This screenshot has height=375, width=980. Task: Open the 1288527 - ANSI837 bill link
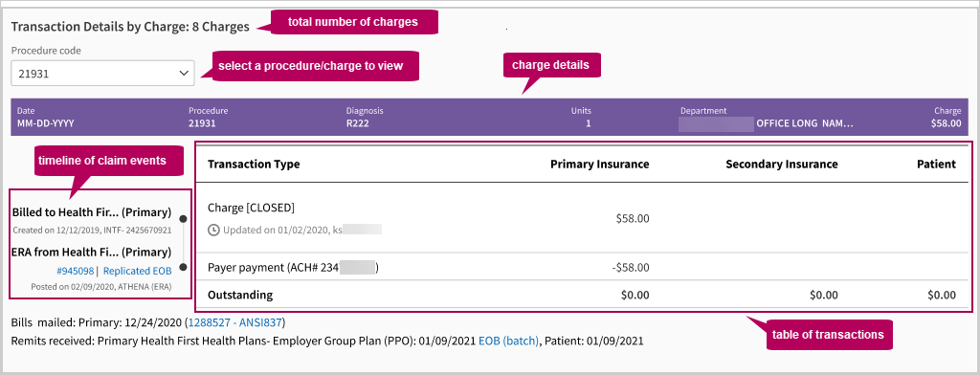tap(235, 323)
